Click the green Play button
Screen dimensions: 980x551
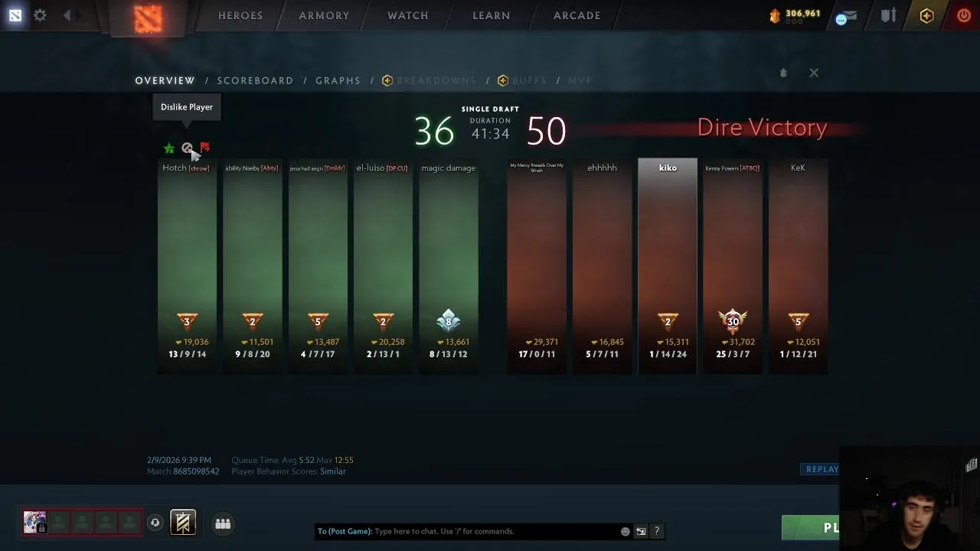pos(811,527)
